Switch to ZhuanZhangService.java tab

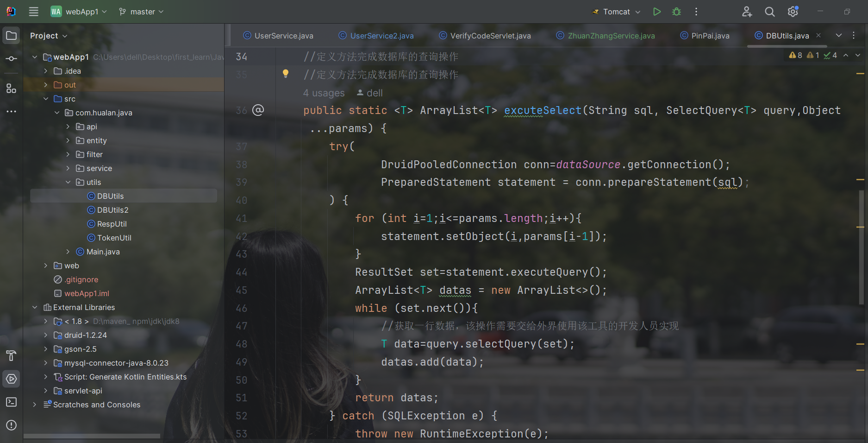606,36
